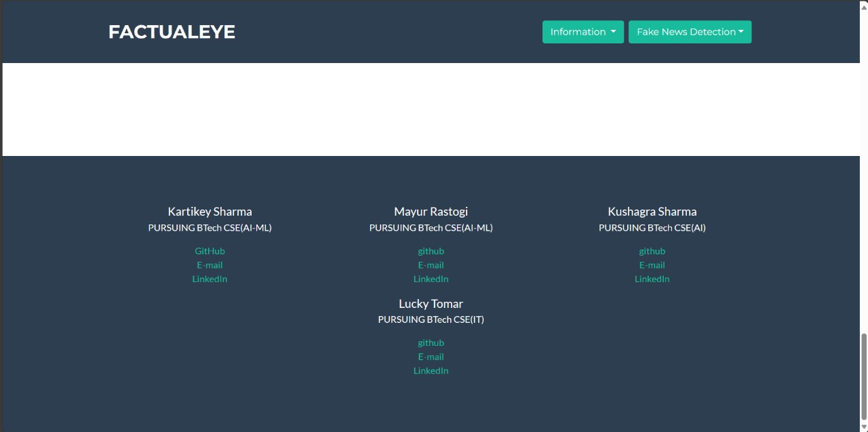Open Kushagra Sharma's github link
The image size is (868, 432).
(652, 251)
